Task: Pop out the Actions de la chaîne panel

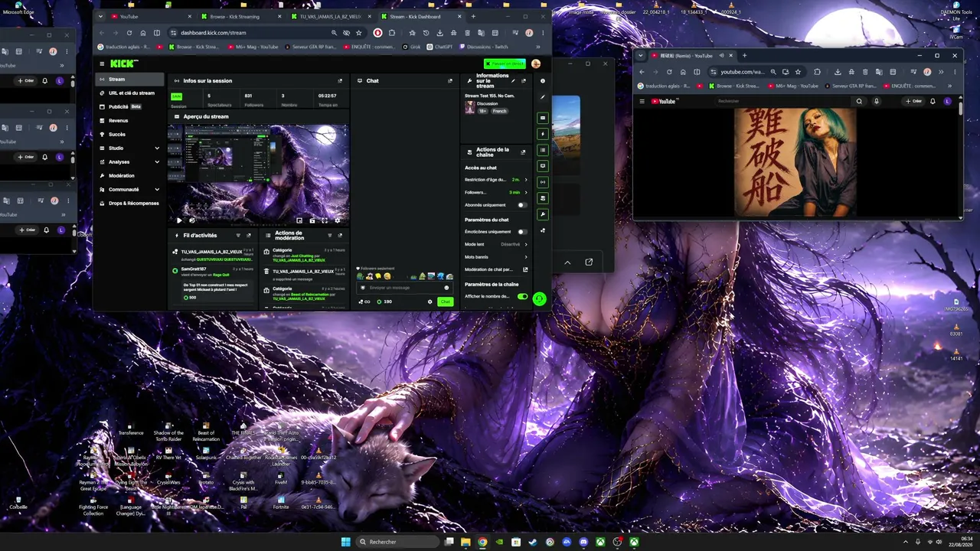Action: 524,152
